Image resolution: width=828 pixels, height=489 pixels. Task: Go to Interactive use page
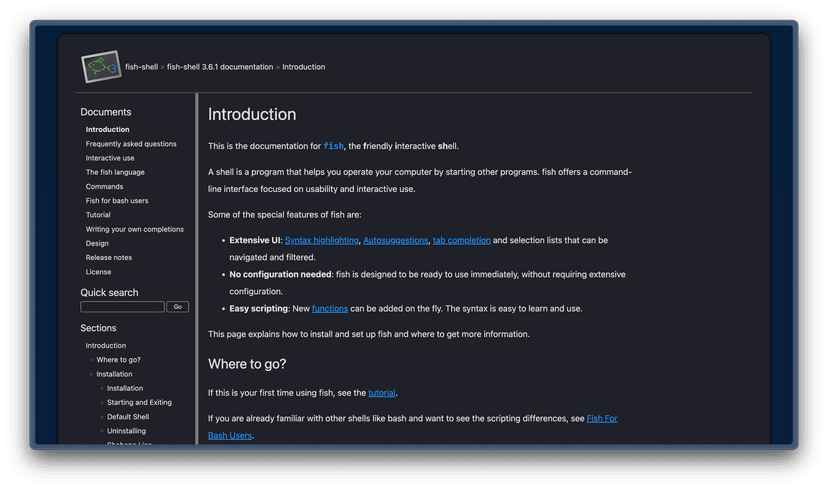tap(110, 158)
